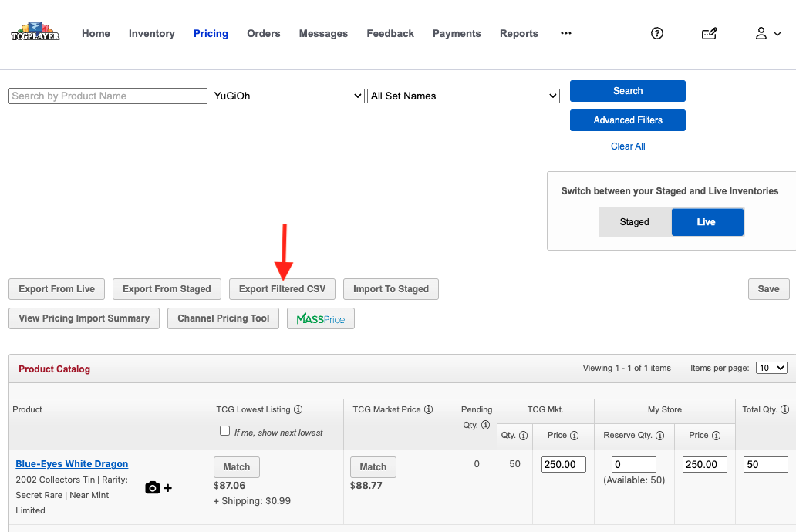Screen dimensions: 796x532
Task: Click the TCG Mkt. Price input field
Action: pyautogui.click(x=564, y=464)
